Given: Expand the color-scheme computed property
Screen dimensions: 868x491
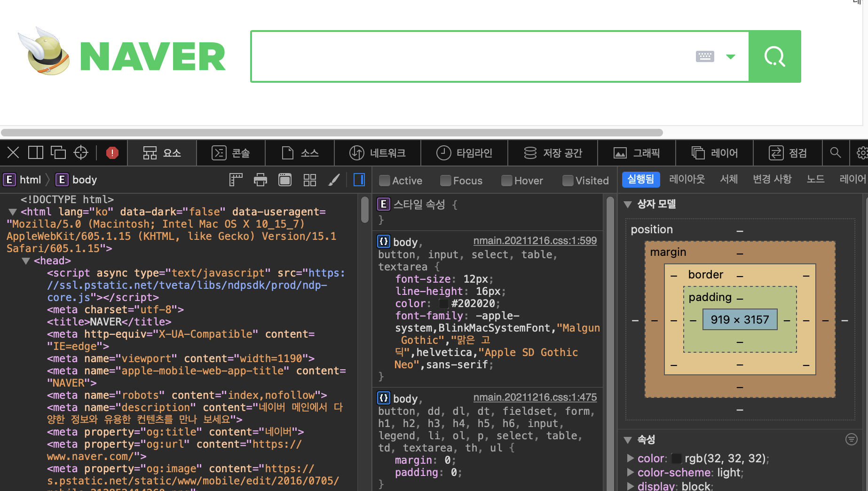Looking at the screenshot, I should 631,472.
